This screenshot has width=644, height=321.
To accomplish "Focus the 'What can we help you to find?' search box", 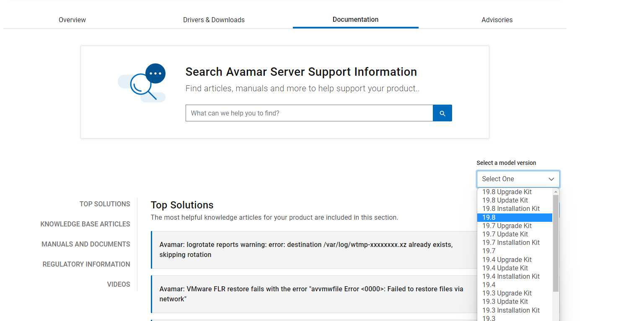I will [309, 113].
